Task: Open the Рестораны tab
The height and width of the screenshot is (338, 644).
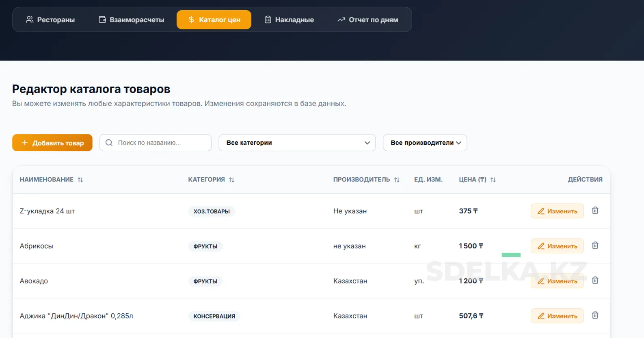Action: tap(50, 19)
